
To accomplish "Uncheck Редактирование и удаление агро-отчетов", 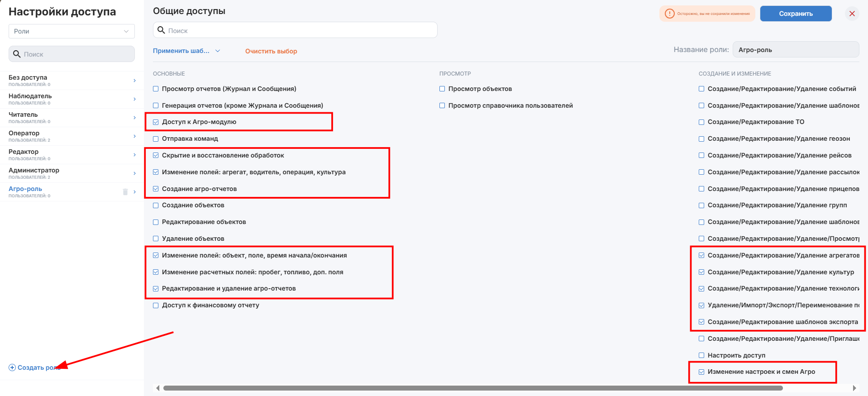I will tap(156, 289).
